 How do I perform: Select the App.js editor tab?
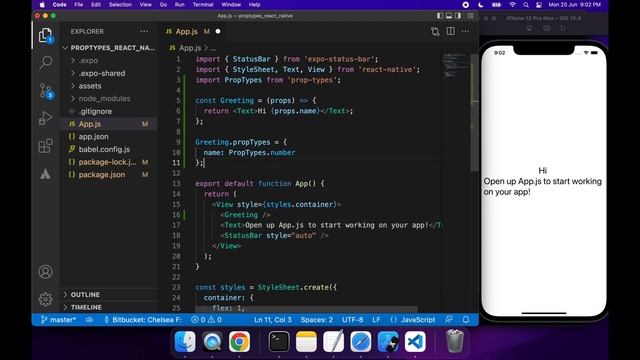193,31
